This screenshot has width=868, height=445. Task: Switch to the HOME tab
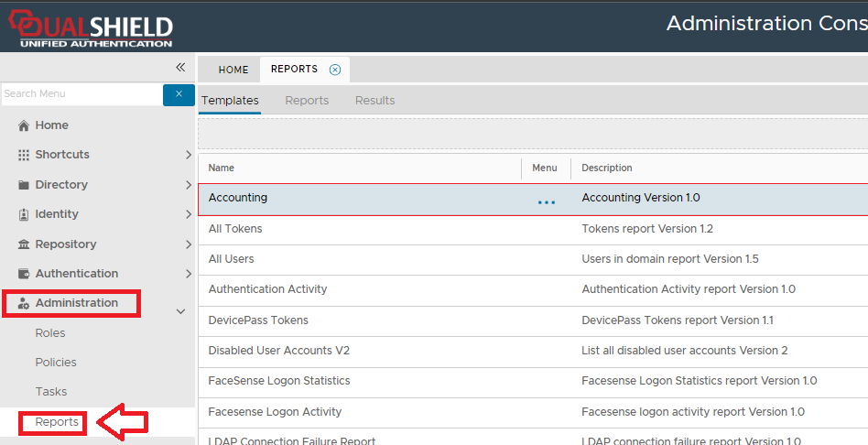coord(233,70)
